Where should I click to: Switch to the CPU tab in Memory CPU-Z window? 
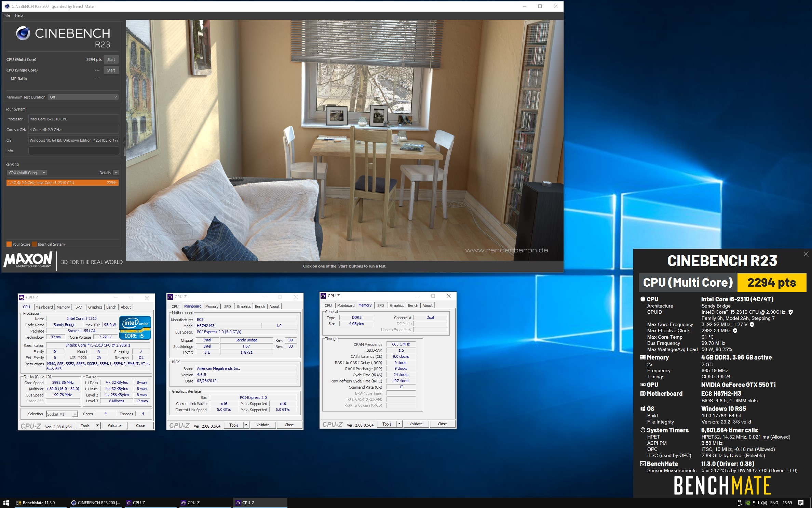tap(328, 305)
